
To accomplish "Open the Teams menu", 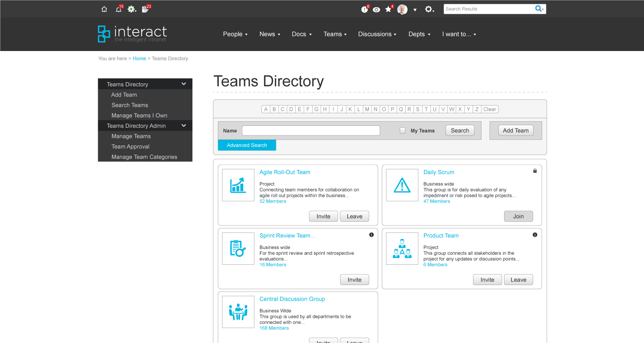I will (335, 34).
